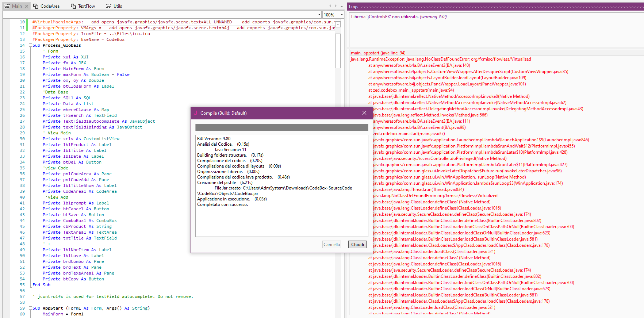Click the right tab-scroll arrow

(336, 6)
